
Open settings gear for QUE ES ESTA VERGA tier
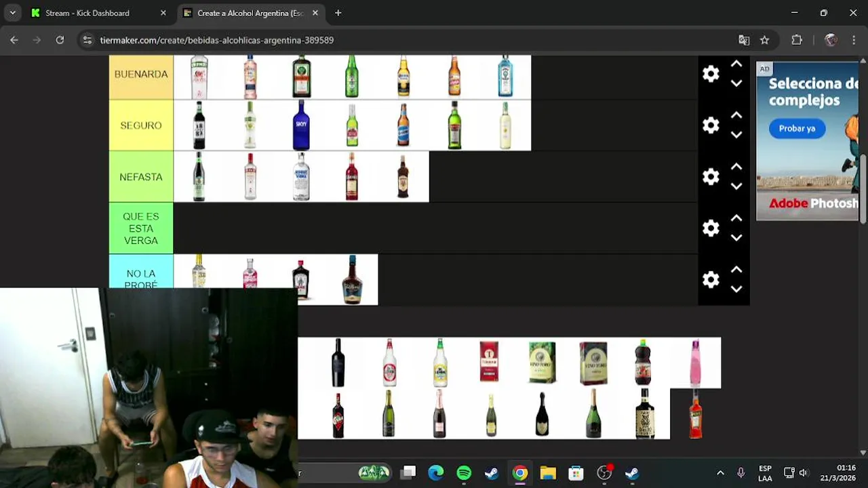click(x=711, y=228)
